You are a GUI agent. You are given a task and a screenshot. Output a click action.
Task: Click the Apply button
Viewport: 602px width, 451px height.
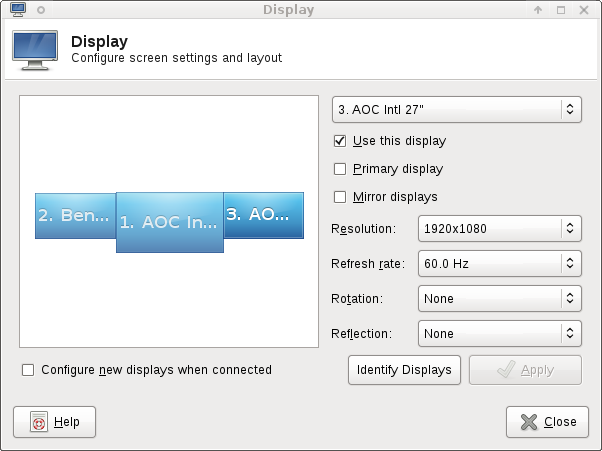[525, 370]
